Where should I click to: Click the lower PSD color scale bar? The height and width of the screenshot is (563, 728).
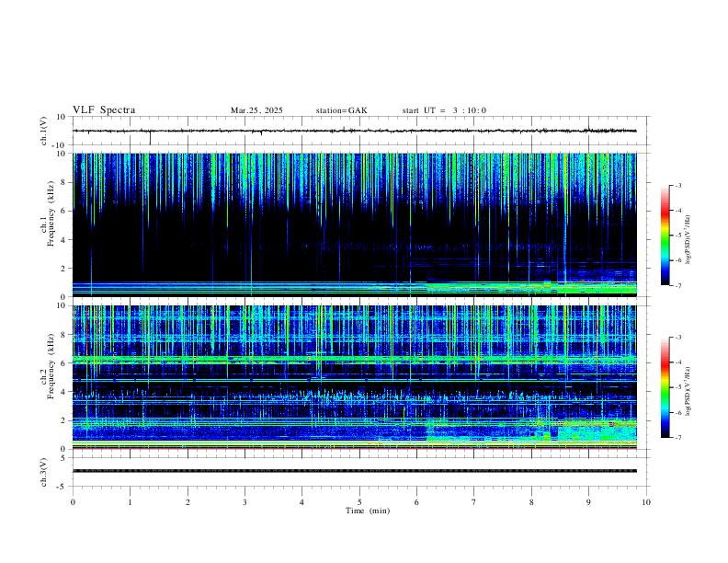click(665, 387)
